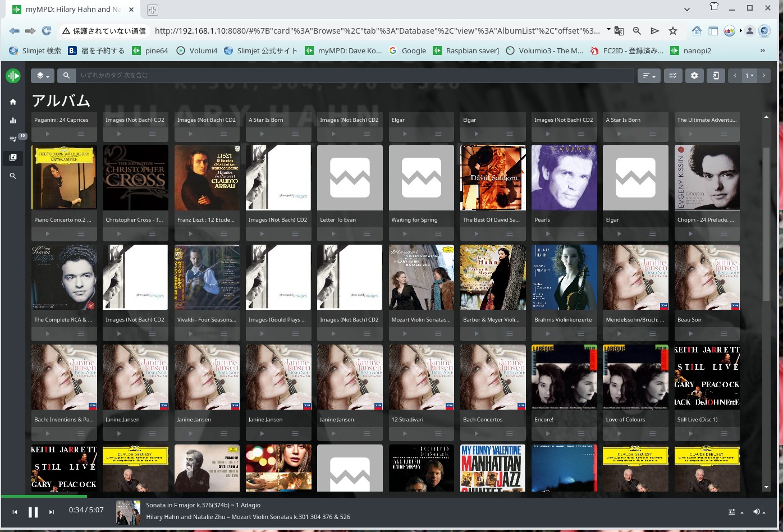This screenshot has height=532, width=783.
Task: Pause the playing Mozart sonata
Action: (33, 511)
